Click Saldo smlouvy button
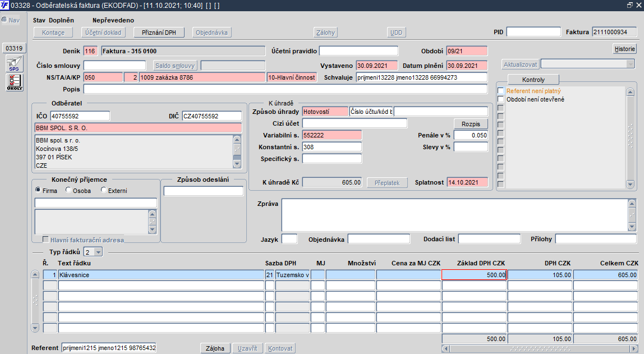Viewport: 644px width, 354px height. [x=175, y=66]
